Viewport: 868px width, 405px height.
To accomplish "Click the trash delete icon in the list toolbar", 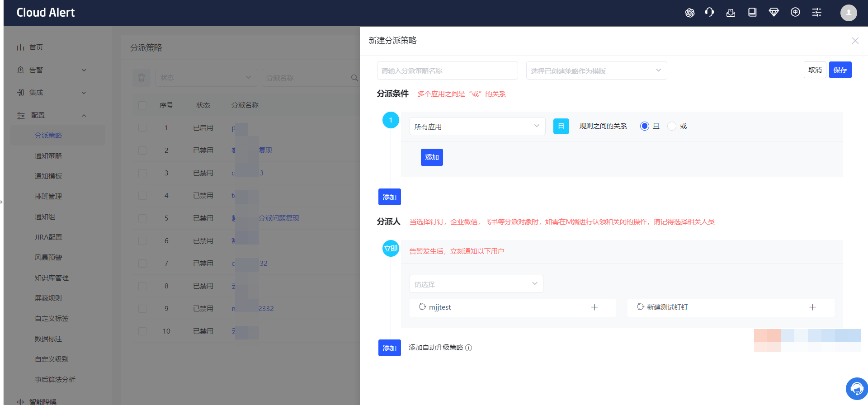I will [x=141, y=78].
